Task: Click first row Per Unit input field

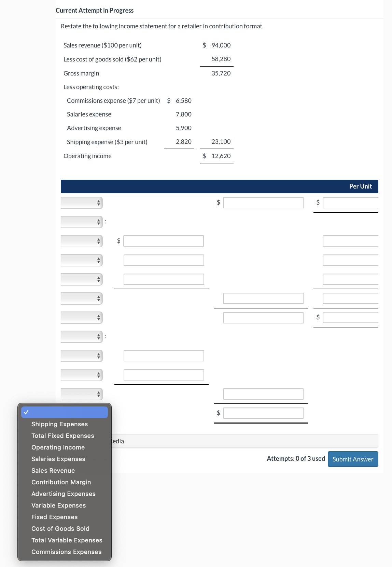Action: click(351, 203)
